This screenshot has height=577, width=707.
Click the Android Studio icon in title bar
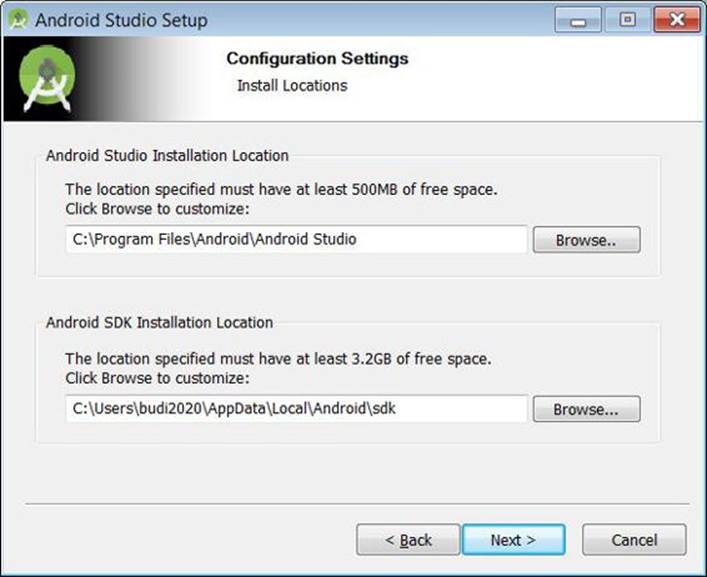(x=18, y=20)
